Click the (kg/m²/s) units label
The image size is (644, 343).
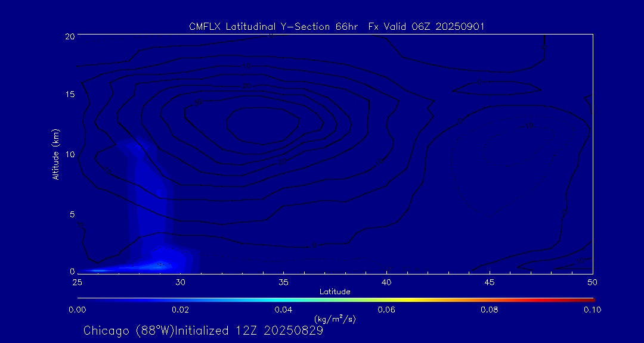335,319
